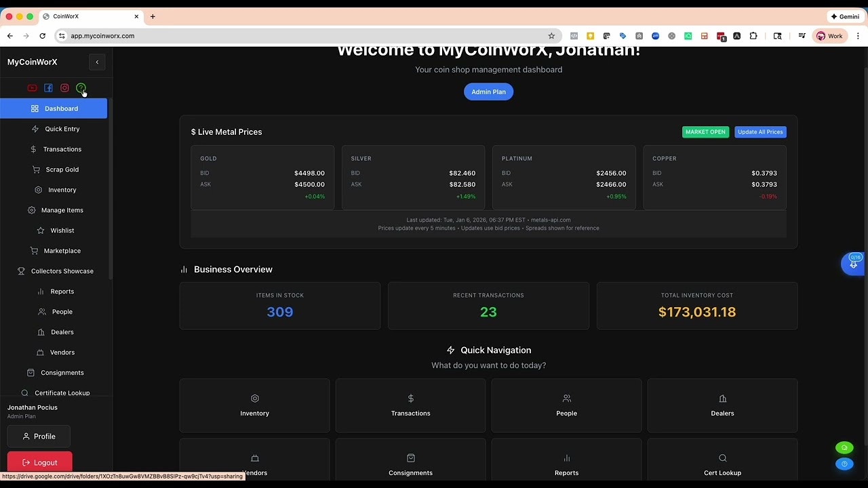Open Gemini in the browser toolbar
This screenshot has width=868, height=488.
pyautogui.click(x=845, y=16)
